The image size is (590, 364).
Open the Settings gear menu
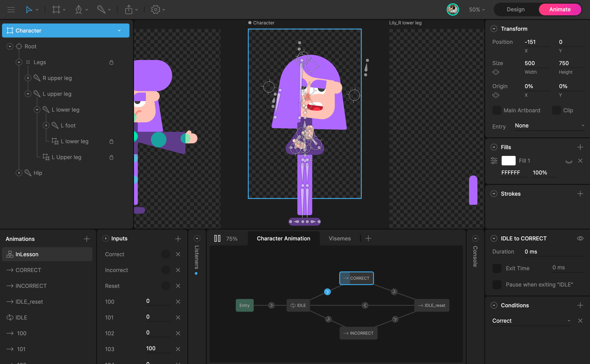(155, 10)
